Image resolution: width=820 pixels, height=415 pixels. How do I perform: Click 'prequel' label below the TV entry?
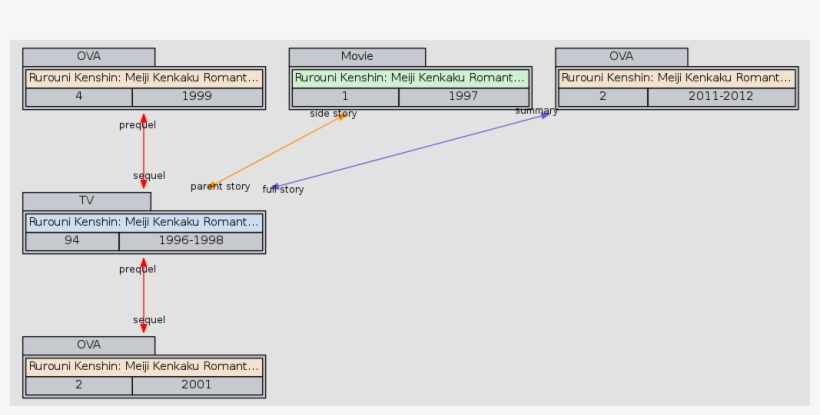point(138,269)
